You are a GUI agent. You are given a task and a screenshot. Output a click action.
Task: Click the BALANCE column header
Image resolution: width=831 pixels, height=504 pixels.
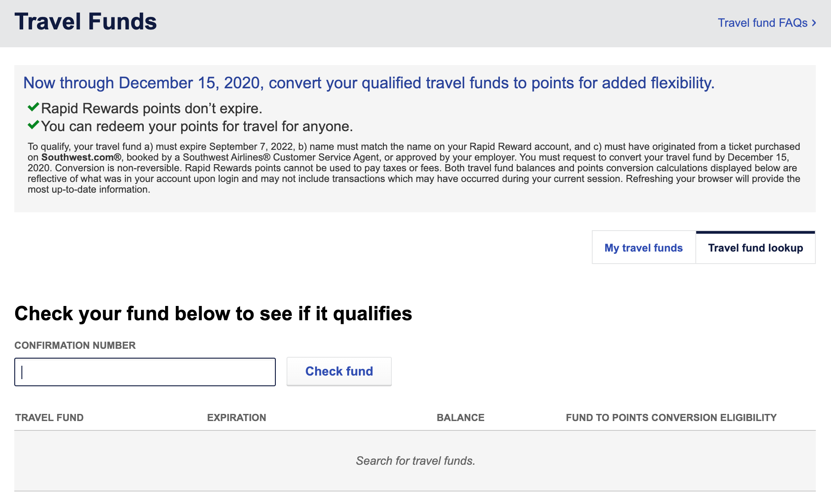pyautogui.click(x=461, y=417)
